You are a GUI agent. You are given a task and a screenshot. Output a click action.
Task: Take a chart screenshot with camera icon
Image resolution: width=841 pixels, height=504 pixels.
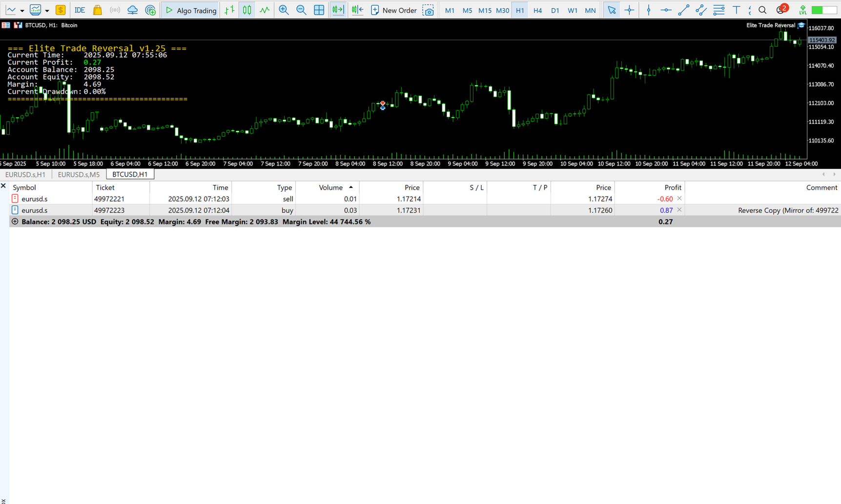[x=428, y=10]
